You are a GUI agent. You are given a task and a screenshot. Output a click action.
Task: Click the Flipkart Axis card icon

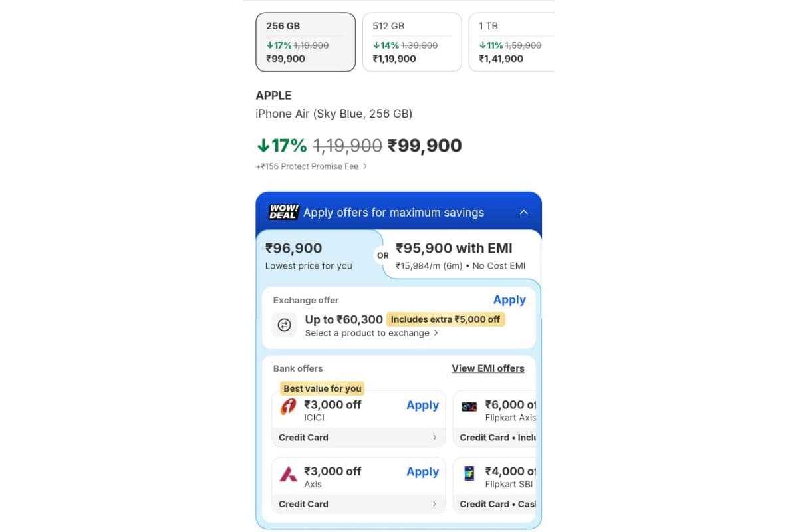click(x=469, y=406)
